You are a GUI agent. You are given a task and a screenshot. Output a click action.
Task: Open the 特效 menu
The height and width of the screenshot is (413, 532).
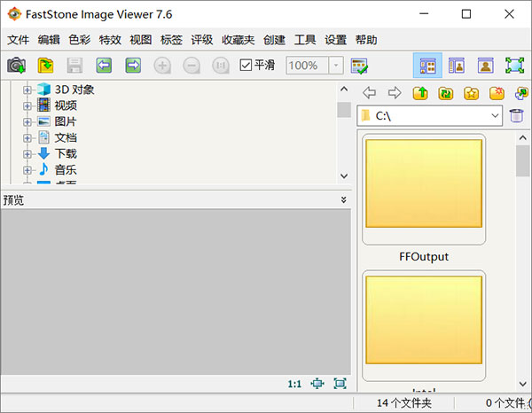point(110,40)
